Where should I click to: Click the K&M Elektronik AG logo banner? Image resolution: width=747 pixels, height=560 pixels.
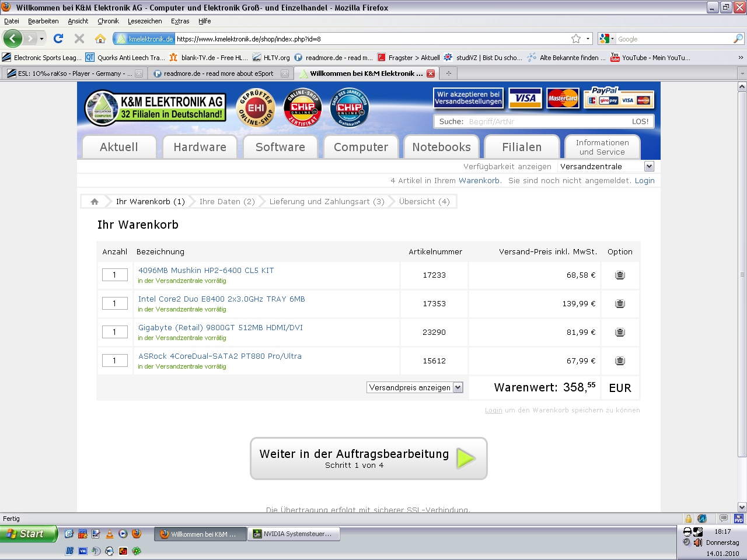point(155,108)
